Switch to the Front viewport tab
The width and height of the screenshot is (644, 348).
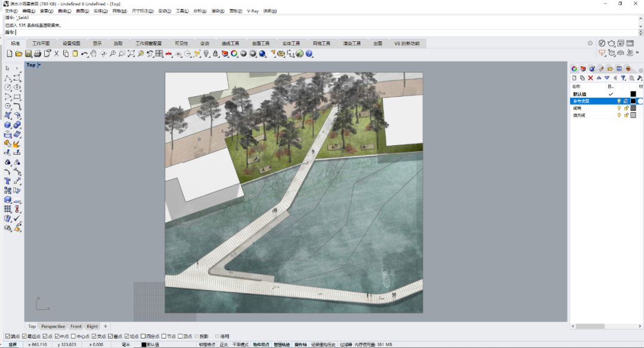coord(76,326)
